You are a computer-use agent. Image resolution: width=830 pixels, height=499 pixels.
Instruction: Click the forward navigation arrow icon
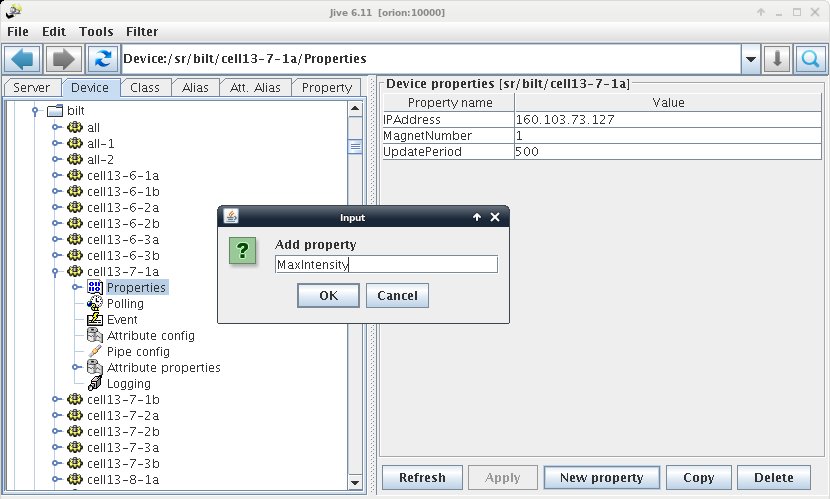point(63,59)
